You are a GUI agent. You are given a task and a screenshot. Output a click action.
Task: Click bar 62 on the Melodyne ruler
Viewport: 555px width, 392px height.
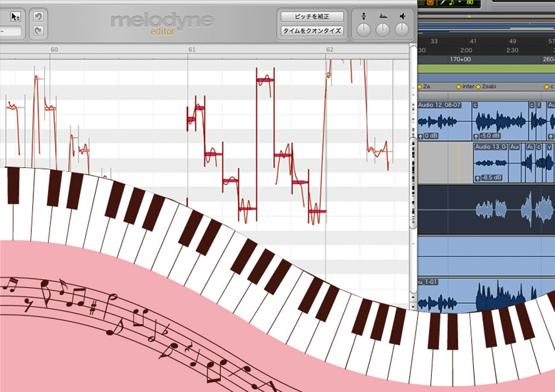tap(330, 49)
